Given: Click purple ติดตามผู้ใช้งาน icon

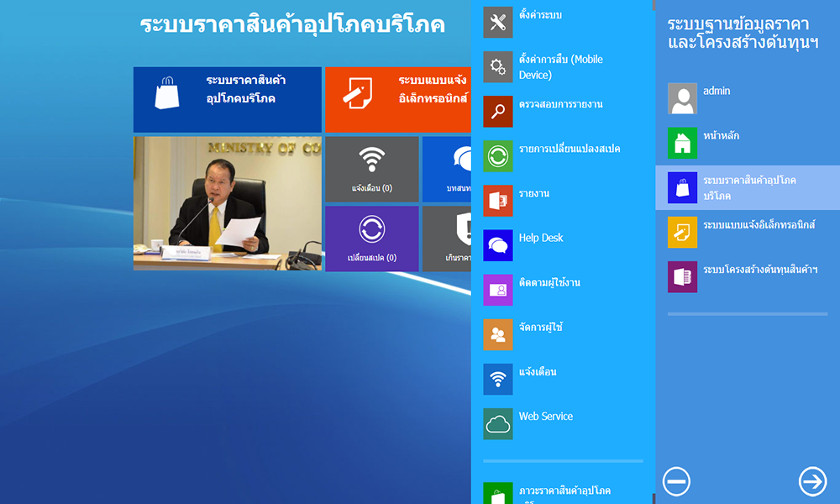Looking at the screenshot, I should [x=497, y=290].
